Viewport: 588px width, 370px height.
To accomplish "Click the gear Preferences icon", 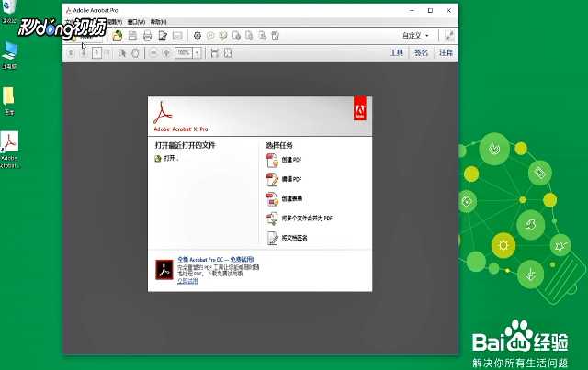I will click(198, 36).
